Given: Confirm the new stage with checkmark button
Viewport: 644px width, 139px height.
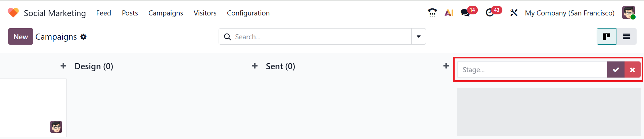Looking at the screenshot, I should coord(616,70).
